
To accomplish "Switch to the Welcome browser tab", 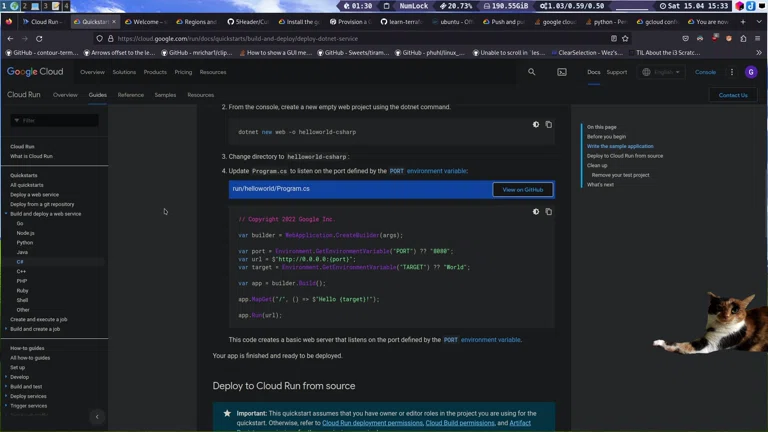I will 146,22.
